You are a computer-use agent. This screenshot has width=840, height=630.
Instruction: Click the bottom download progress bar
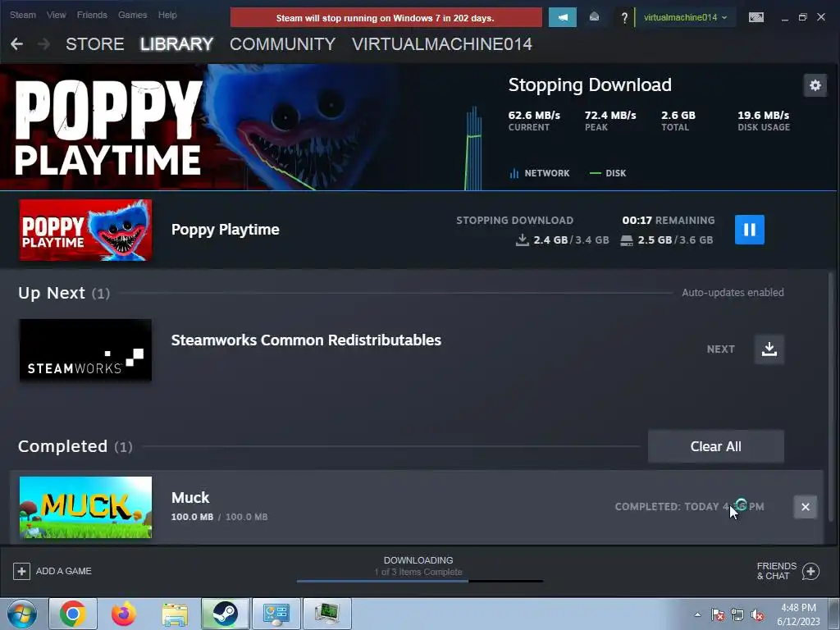tap(420, 581)
